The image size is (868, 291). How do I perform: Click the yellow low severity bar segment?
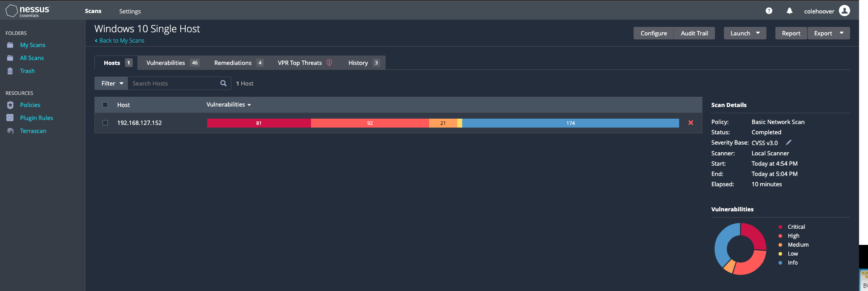(x=460, y=123)
